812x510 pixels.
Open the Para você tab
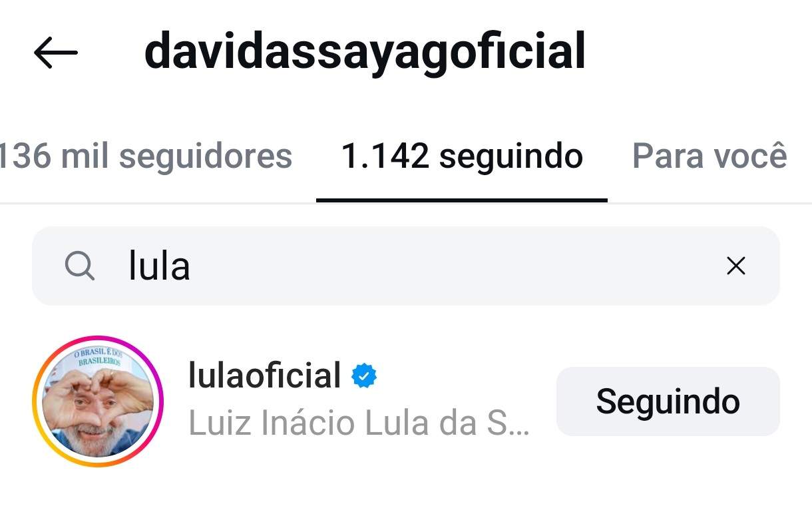tap(710, 156)
